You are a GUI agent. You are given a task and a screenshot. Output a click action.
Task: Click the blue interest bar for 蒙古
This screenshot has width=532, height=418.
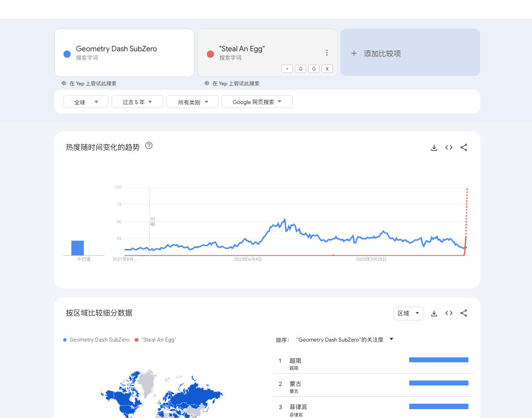click(x=439, y=383)
